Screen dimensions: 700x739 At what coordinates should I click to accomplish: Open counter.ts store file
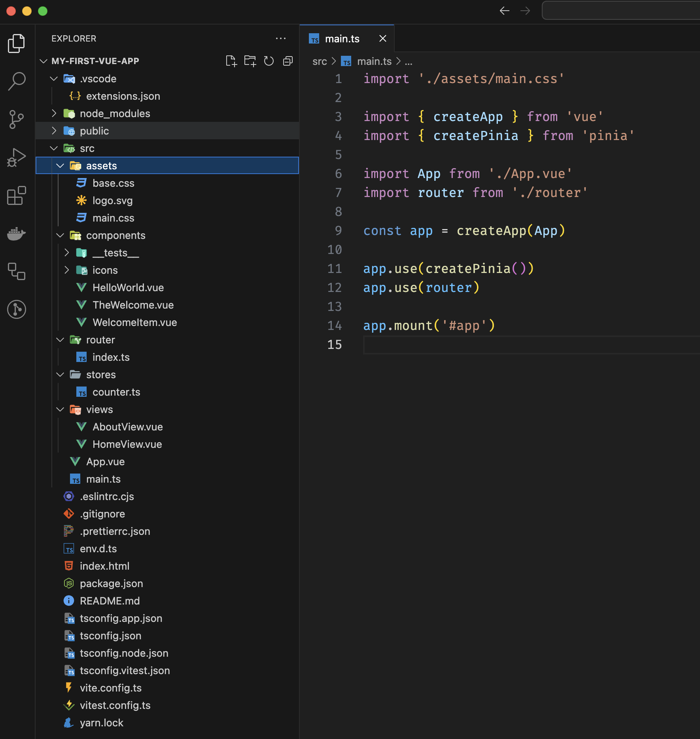coord(167,392)
